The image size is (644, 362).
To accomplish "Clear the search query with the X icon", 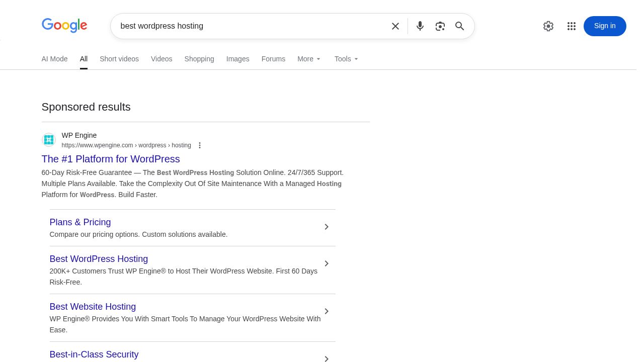I will coord(395,26).
